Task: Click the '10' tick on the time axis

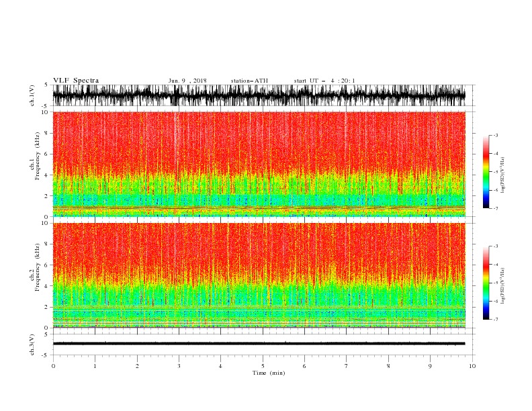Action: [x=472, y=366]
